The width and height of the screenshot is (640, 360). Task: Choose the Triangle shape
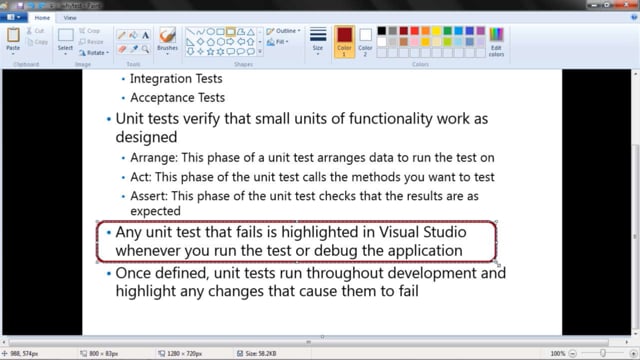251,32
